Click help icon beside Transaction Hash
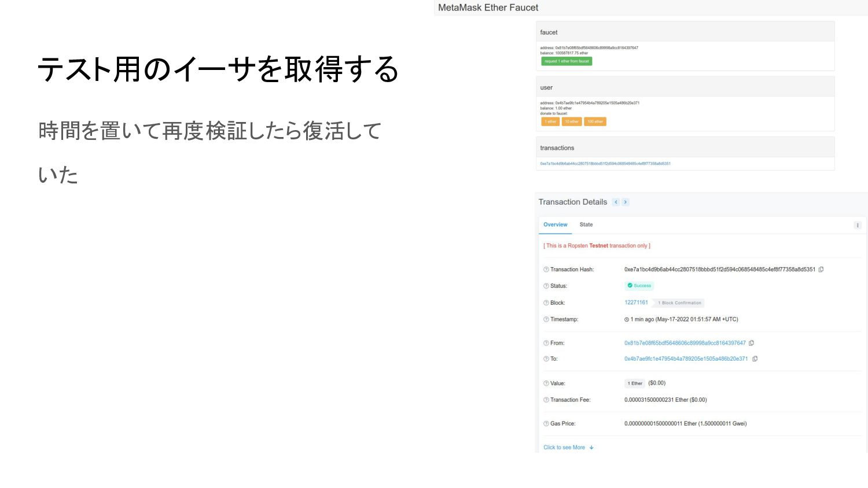 pyautogui.click(x=546, y=269)
